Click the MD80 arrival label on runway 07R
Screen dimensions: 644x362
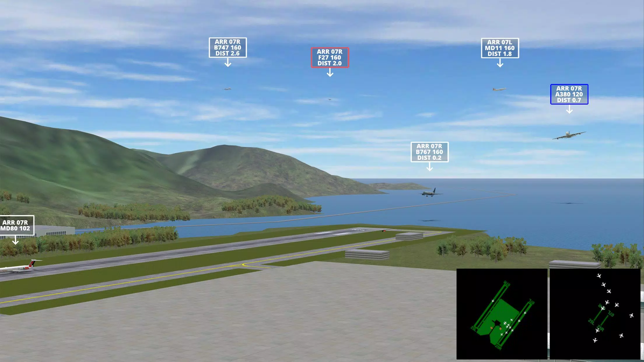coord(15,225)
